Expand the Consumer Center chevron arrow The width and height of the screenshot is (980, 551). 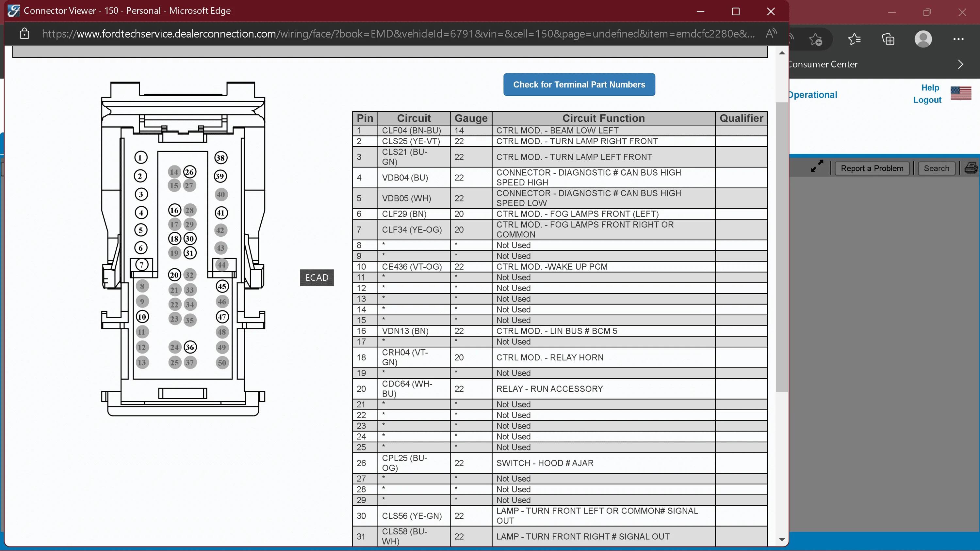tap(960, 64)
